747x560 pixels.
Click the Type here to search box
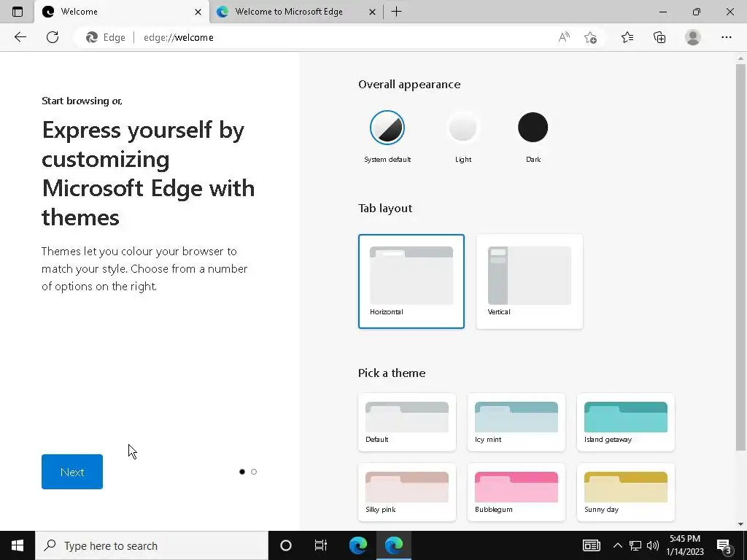(152, 545)
